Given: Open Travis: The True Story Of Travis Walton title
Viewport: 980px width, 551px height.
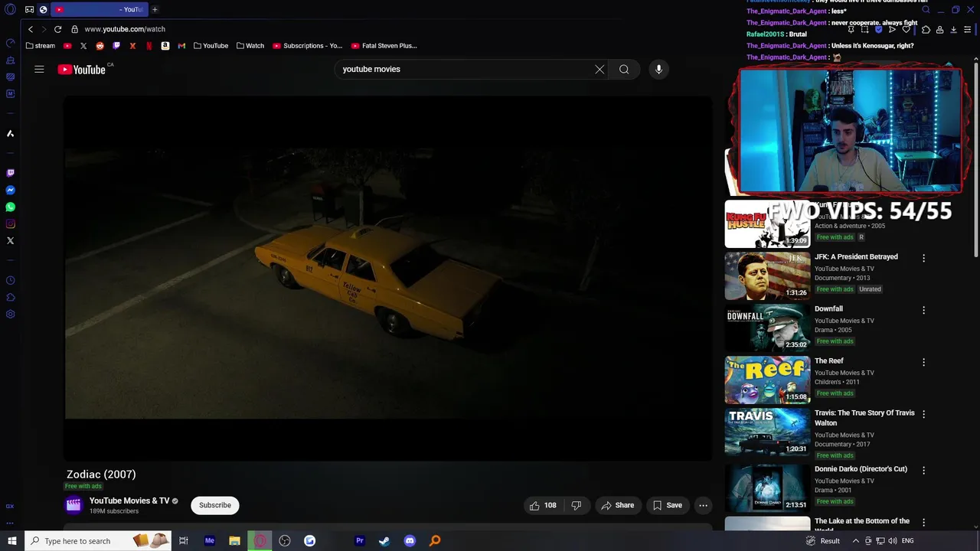Looking at the screenshot, I should click(864, 418).
